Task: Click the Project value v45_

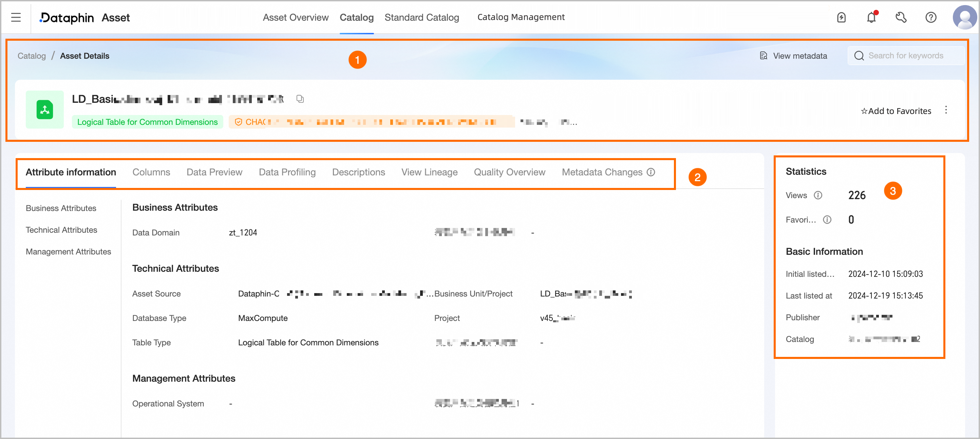Action: click(558, 319)
